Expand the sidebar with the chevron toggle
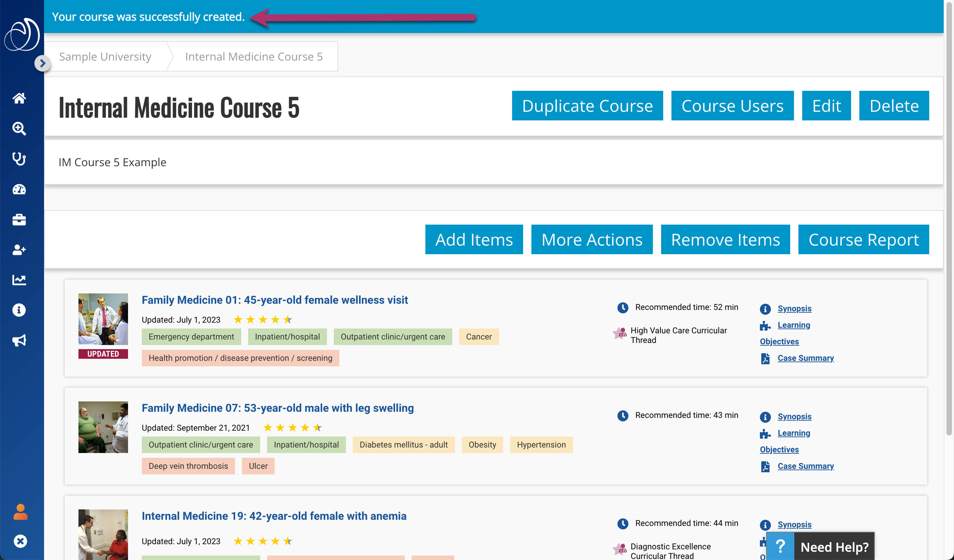This screenshot has height=560, width=954. pos(42,63)
